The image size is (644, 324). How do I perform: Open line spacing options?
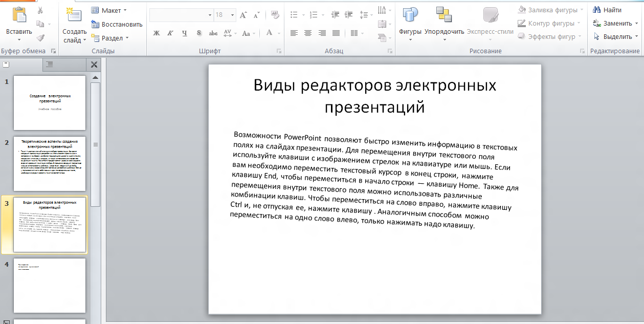(x=365, y=15)
